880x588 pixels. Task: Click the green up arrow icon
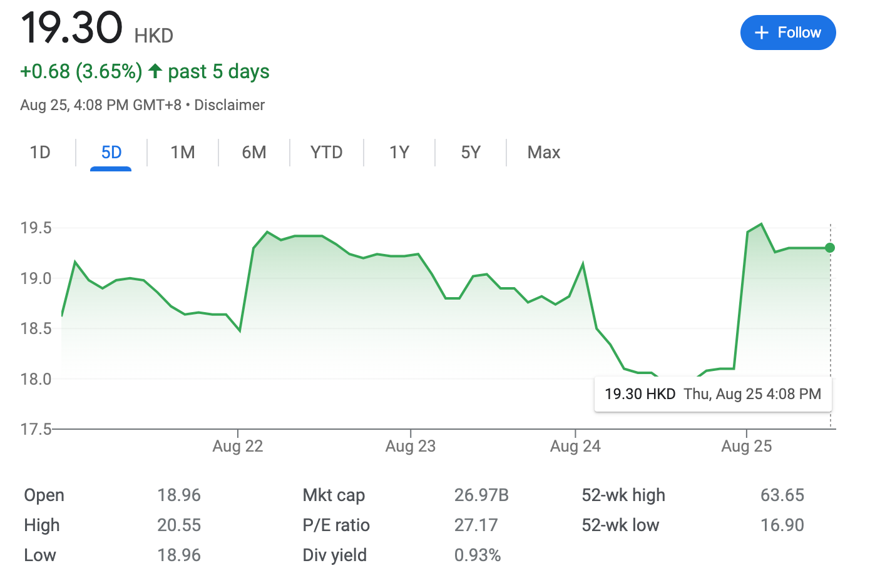[155, 71]
